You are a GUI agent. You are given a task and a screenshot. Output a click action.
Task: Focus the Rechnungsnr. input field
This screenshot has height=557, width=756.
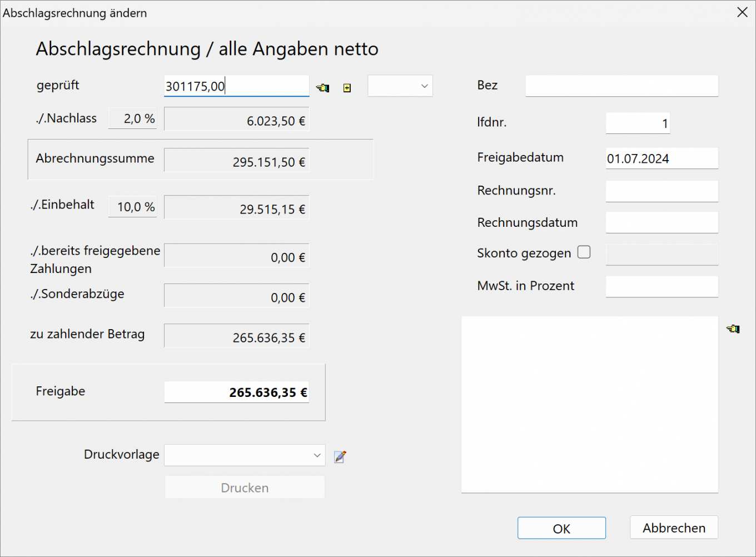pyautogui.click(x=661, y=191)
